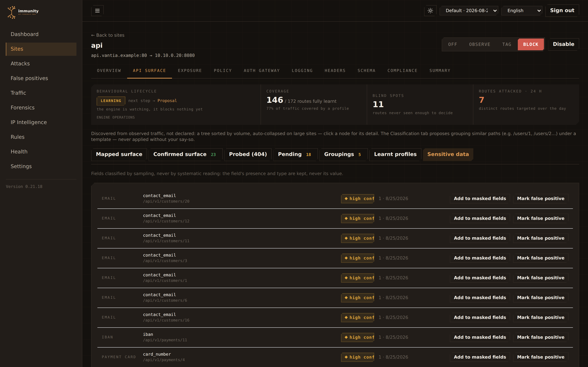The width and height of the screenshot is (588, 367).
Task: Select the TAG protection mode
Action: coord(507,44)
